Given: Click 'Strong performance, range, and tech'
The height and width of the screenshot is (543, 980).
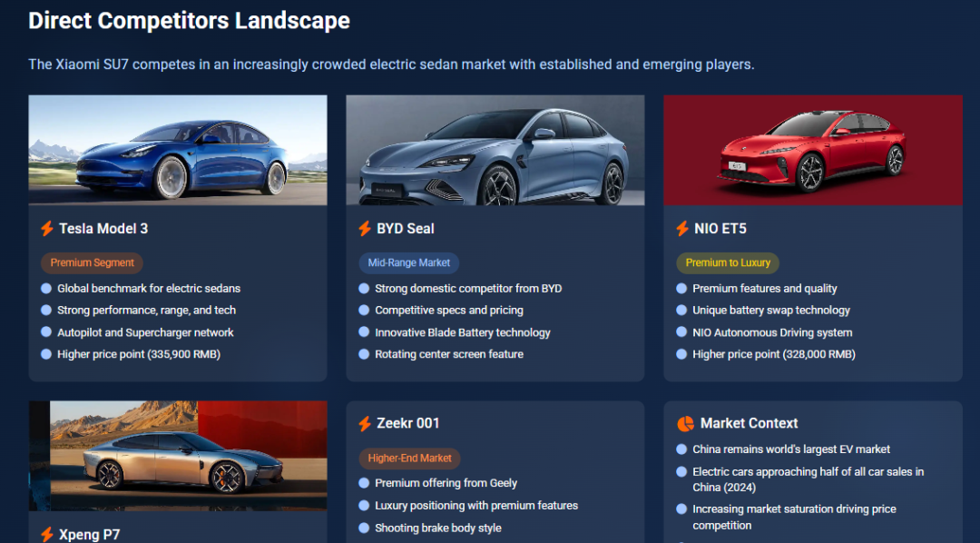Looking at the screenshot, I should (x=146, y=311).
